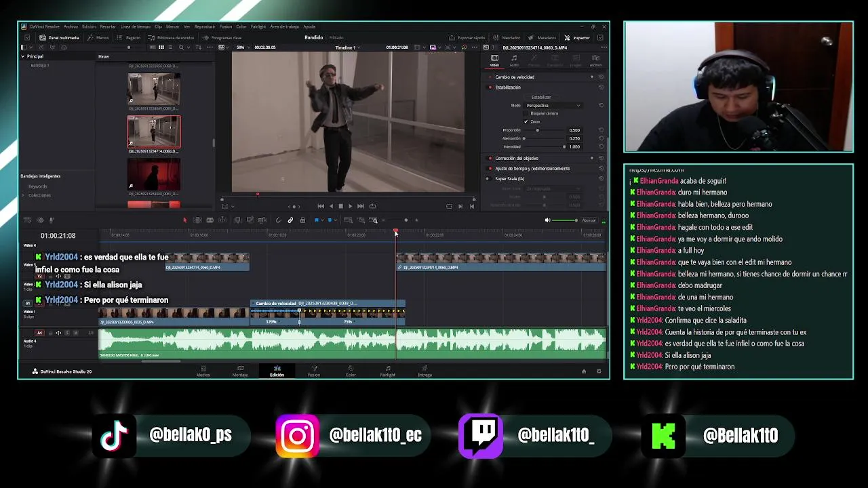Open the blue marker color dropdown arrow

(335, 220)
